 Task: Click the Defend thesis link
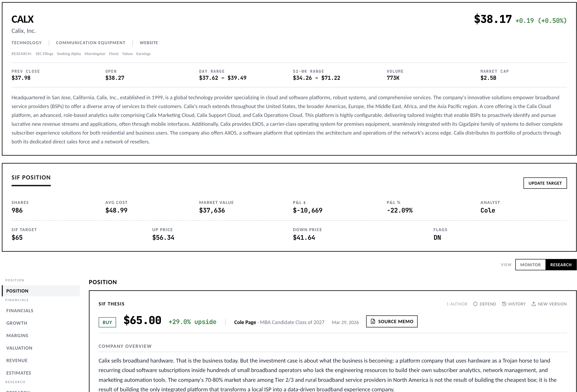tap(485, 304)
